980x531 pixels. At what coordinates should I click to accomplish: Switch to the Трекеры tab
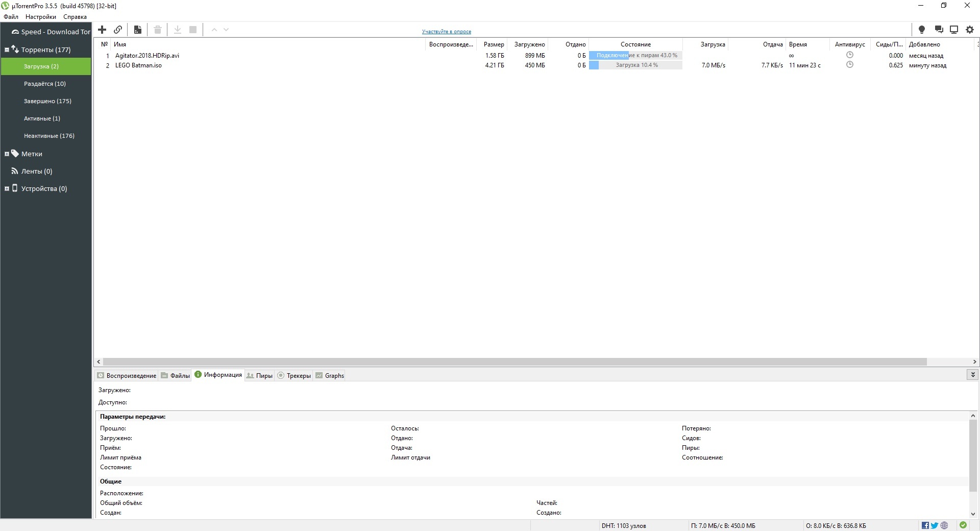coord(294,375)
